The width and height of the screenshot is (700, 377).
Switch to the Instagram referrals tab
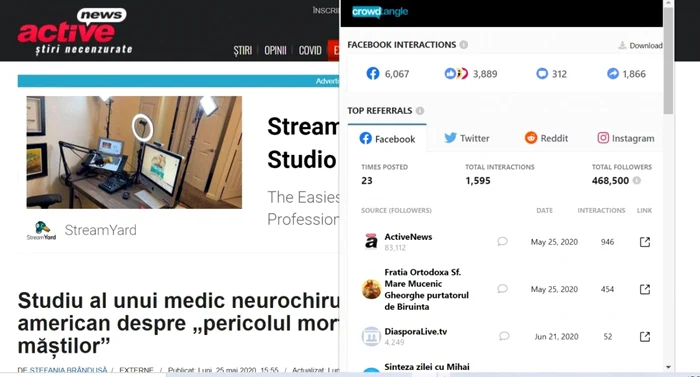pyautogui.click(x=626, y=138)
